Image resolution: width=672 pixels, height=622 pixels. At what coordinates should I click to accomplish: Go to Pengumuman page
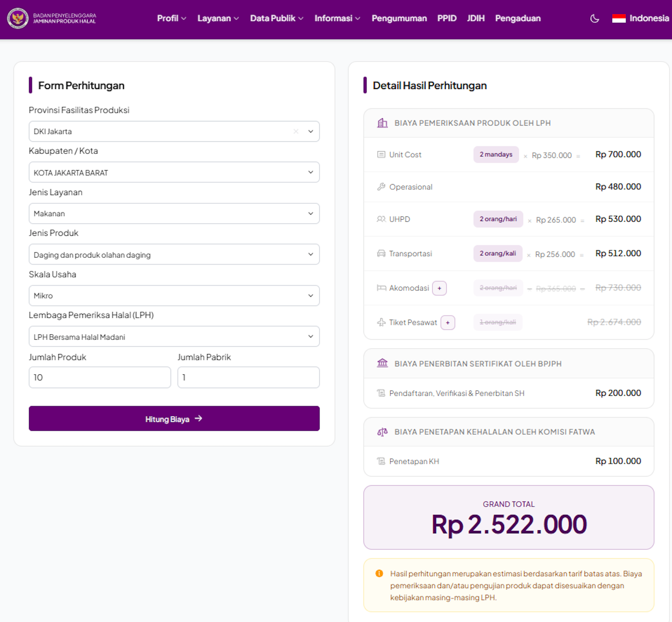point(399,18)
